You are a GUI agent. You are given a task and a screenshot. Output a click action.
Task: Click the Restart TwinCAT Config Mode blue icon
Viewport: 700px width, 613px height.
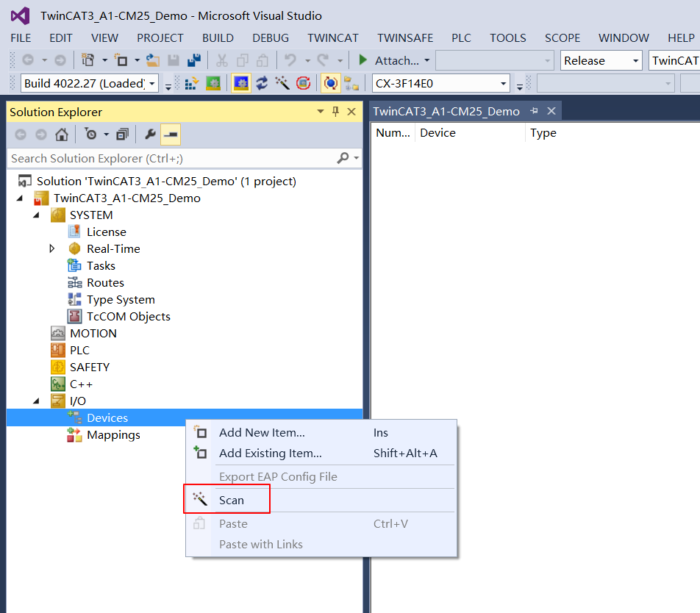pyautogui.click(x=241, y=83)
